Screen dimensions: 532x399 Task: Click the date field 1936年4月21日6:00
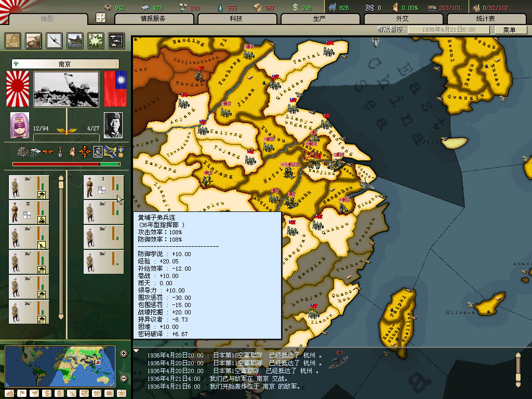tap(448, 30)
